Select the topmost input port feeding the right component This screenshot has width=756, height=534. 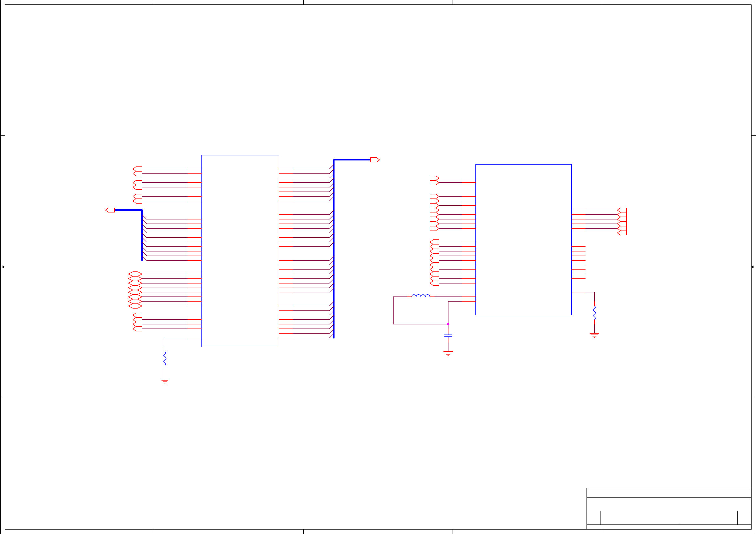coord(434,178)
